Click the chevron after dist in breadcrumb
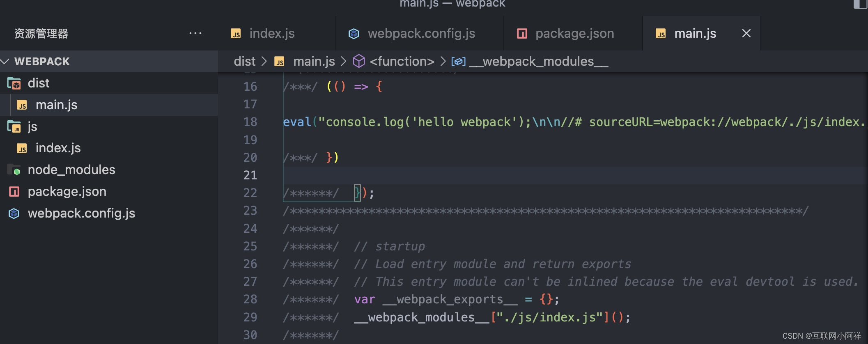Screen dimensions: 868x344 click(264, 61)
